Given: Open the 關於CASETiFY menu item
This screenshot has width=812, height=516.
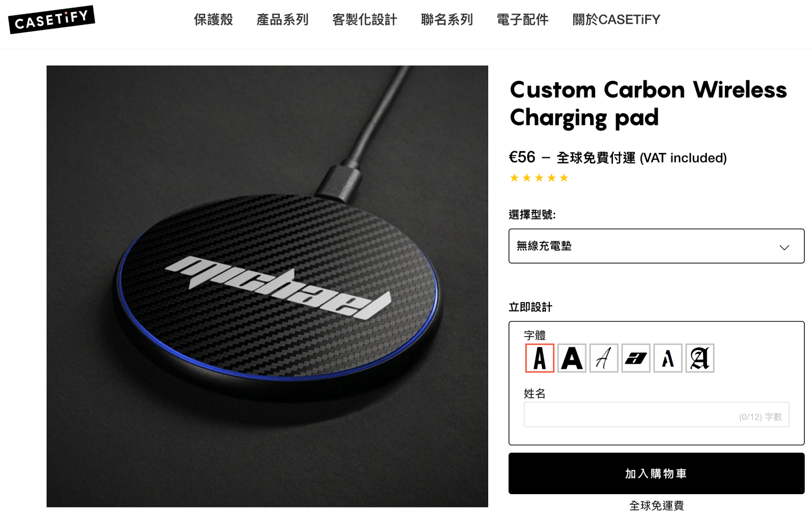Looking at the screenshot, I should [616, 20].
